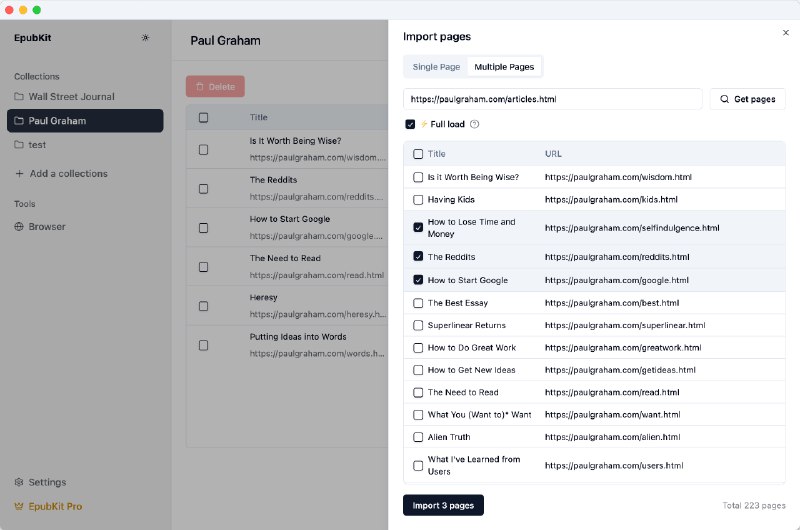This screenshot has height=530, width=800.
Task: Check the Having Kids page checkbox
Action: 418,200
